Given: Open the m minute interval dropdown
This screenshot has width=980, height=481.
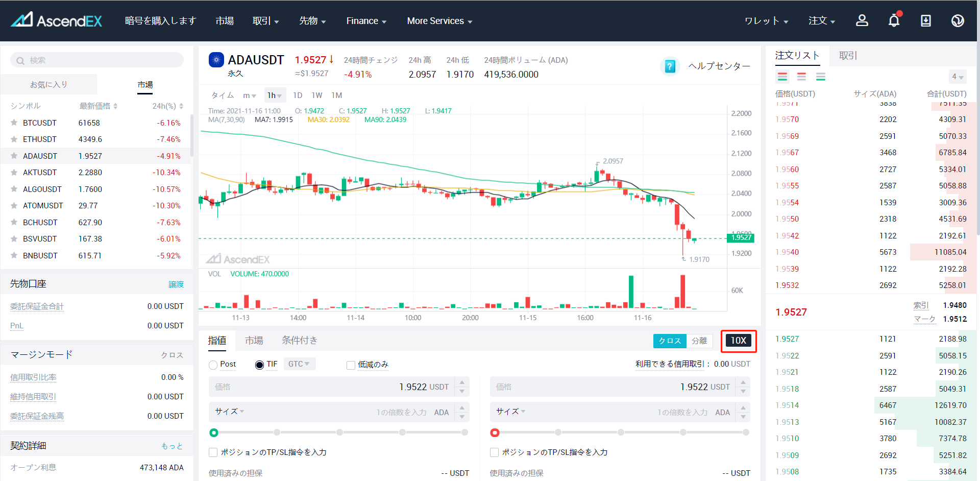Looking at the screenshot, I should click(250, 95).
